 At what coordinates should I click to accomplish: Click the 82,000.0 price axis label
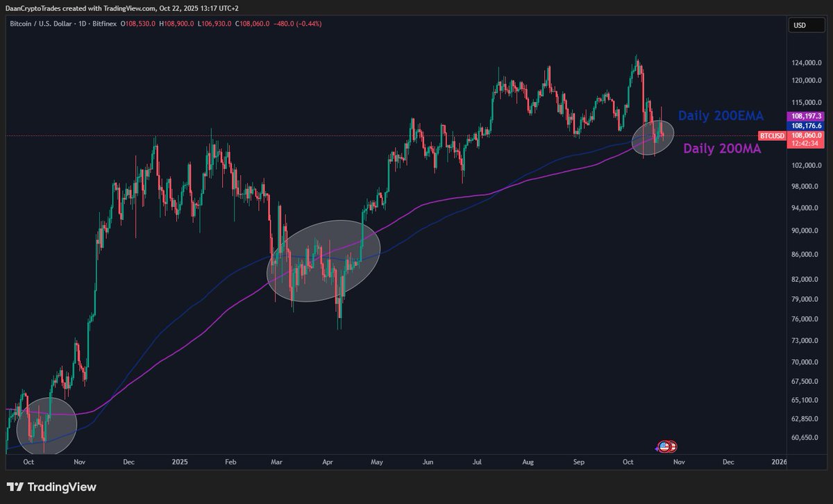click(x=806, y=279)
